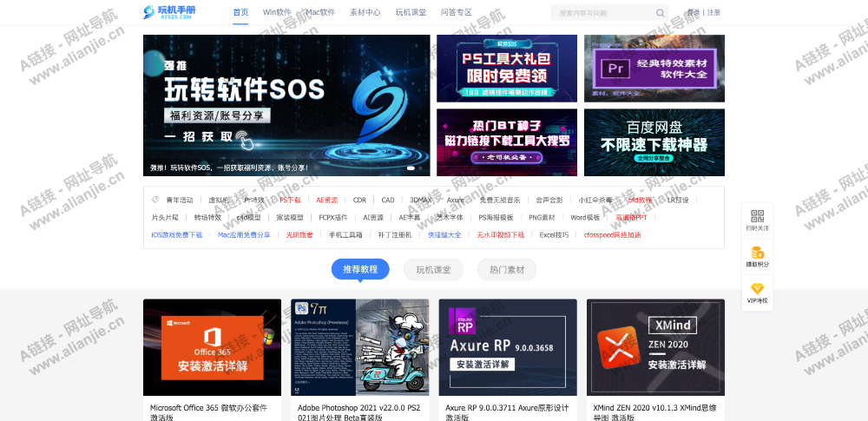868x421 pixels.
Task: Click the 3DMAX tag link
Action: [421, 200]
